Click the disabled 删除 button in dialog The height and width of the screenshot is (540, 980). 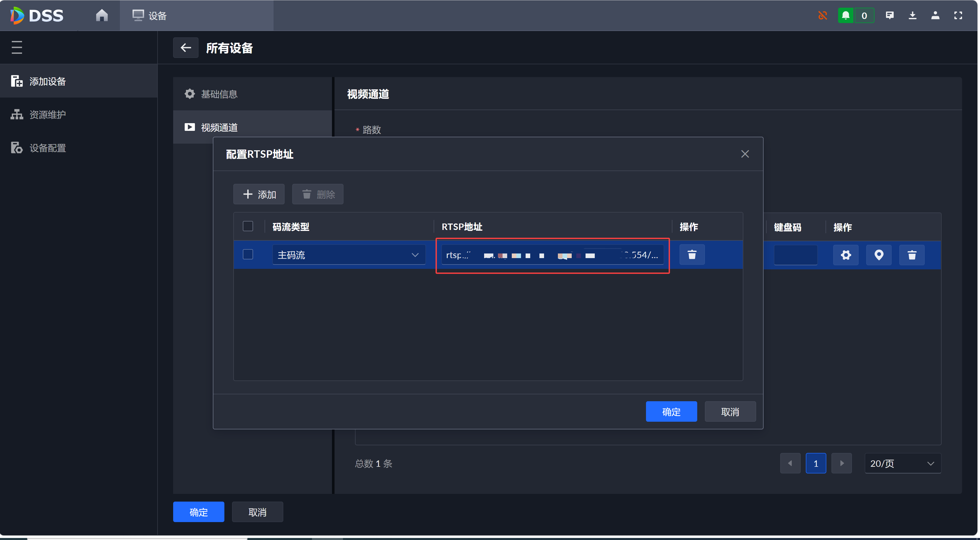point(318,194)
